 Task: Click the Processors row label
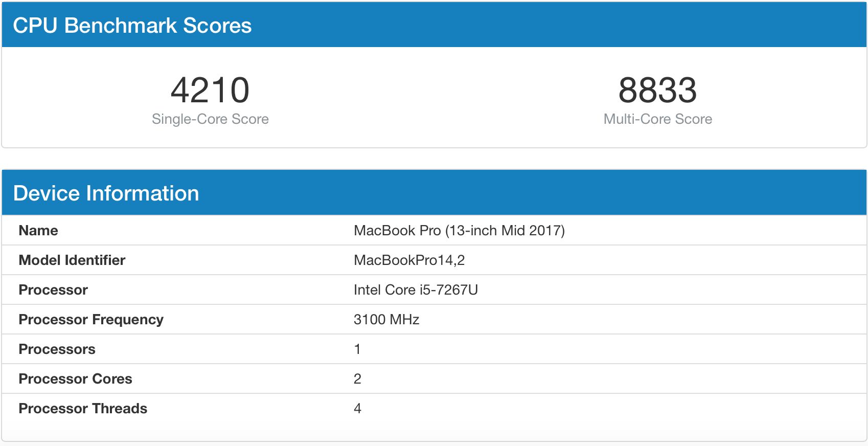[57, 349]
